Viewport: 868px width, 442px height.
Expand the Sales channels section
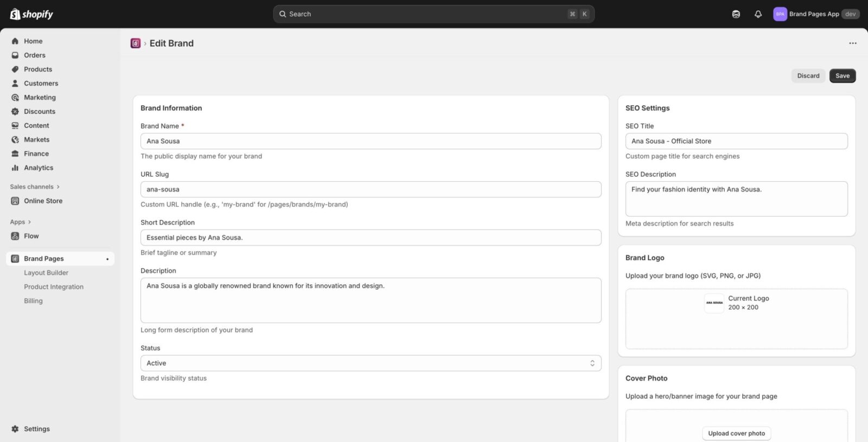click(x=35, y=187)
